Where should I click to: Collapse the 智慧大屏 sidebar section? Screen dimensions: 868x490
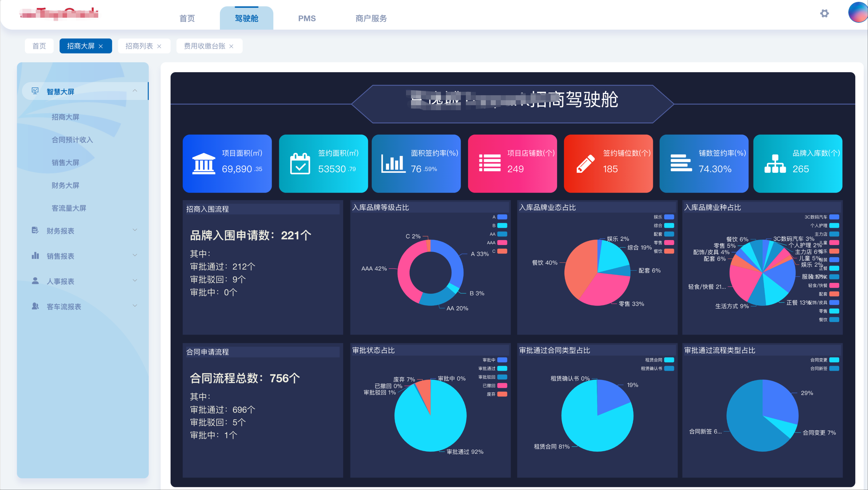tap(135, 91)
